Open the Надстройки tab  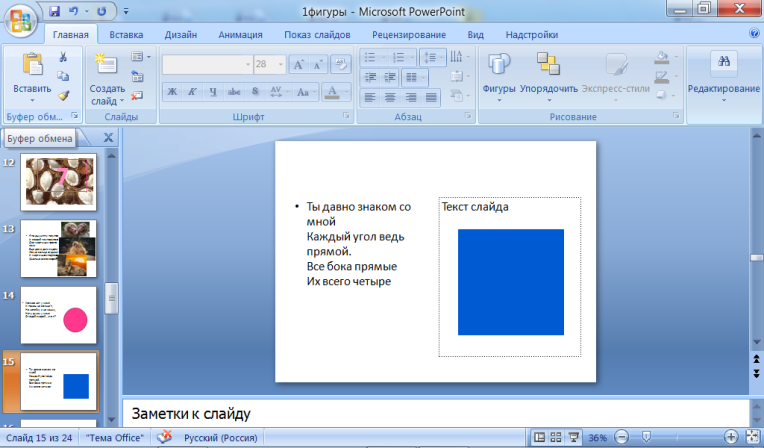pos(532,35)
